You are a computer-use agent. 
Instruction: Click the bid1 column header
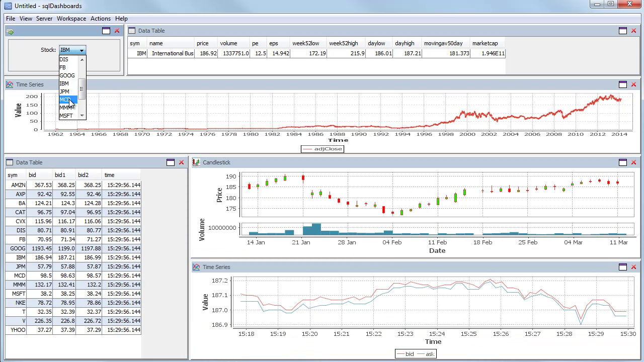pos(60,175)
